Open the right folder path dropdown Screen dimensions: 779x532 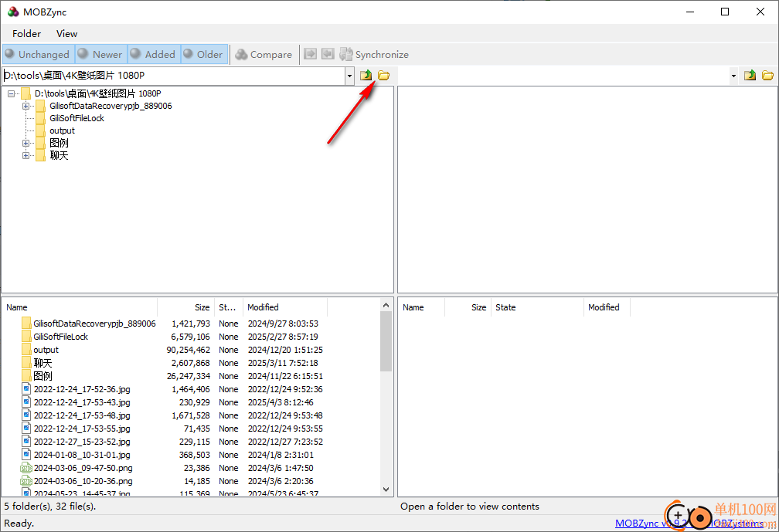pyautogui.click(x=734, y=76)
